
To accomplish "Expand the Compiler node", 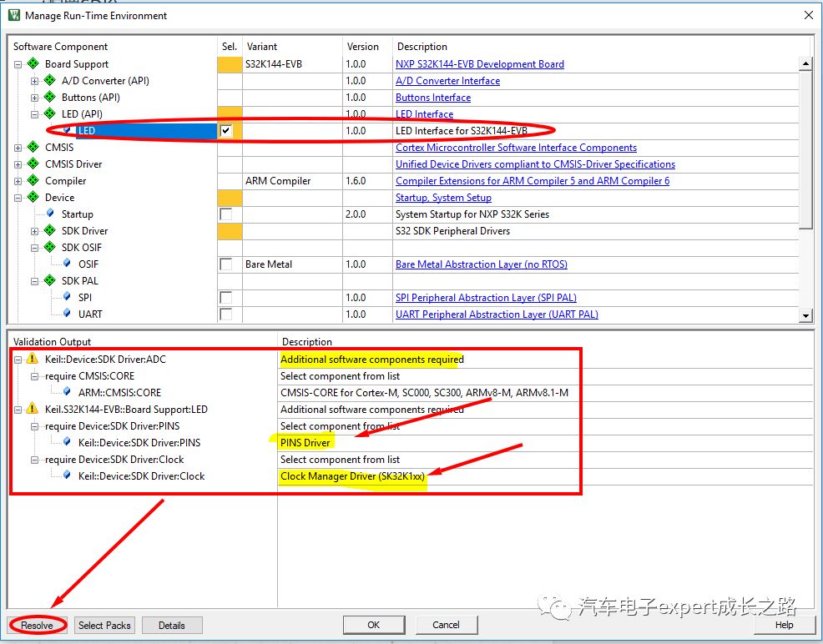I will [18, 182].
